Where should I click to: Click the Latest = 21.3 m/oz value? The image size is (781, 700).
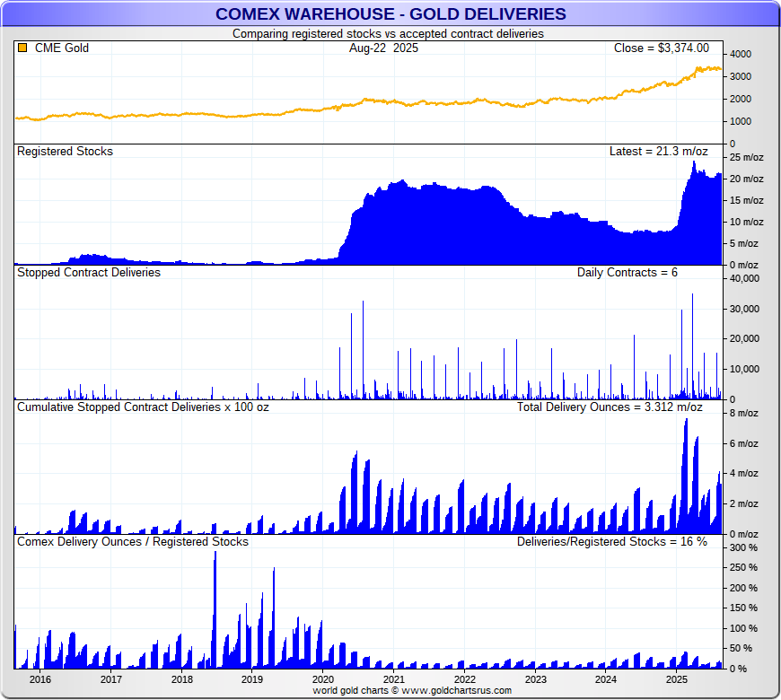pos(658,152)
